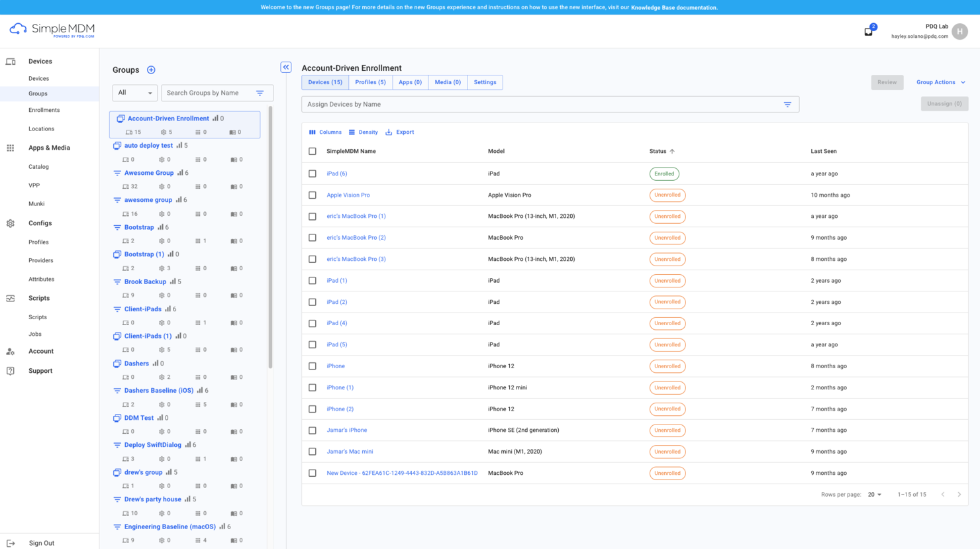Go to previous page arrow
Viewport: 980px width, 549px height.
click(x=943, y=495)
